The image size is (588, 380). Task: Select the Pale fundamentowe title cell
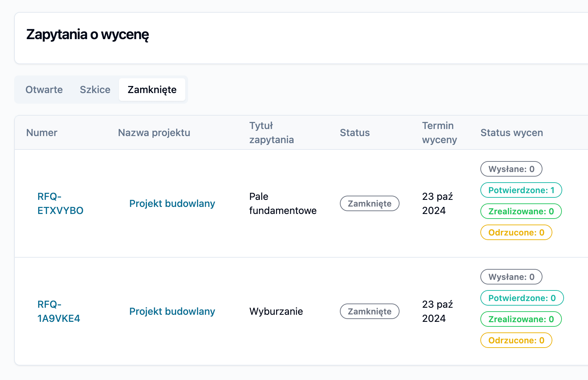pos(283,203)
